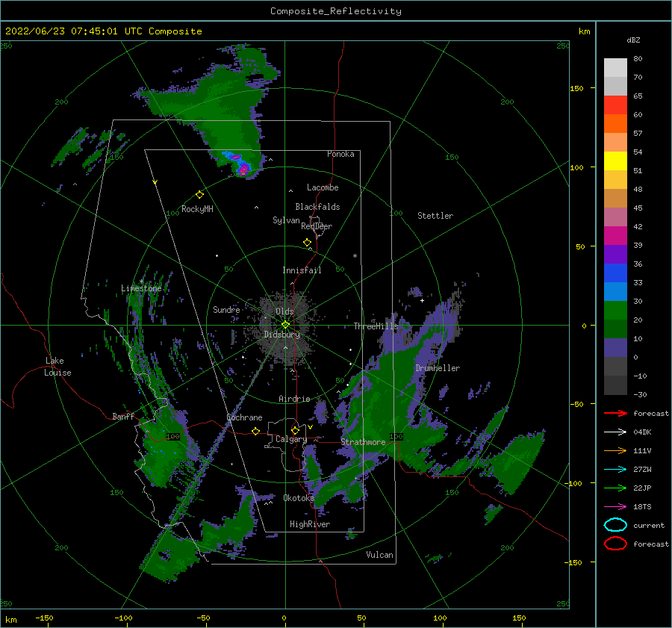Click the 'Composite_Reflectivity' title text
This screenshot has width=672, height=628.
click(x=336, y=11)
